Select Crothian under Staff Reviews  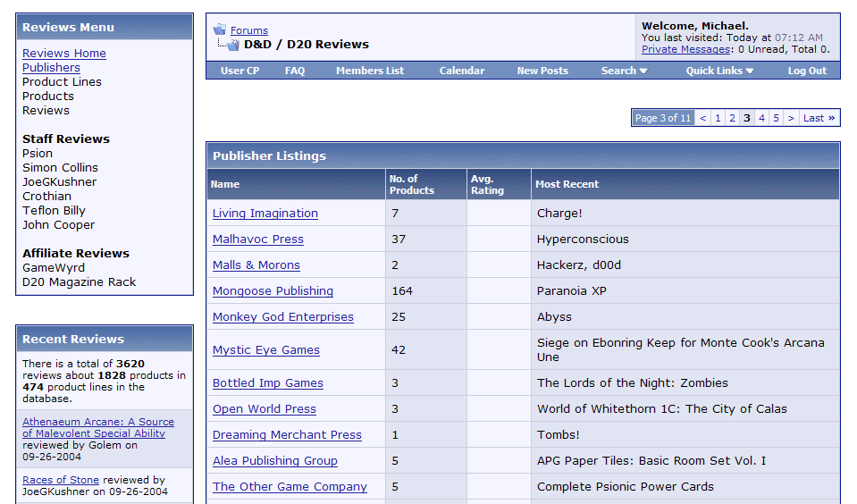coord(46,197)
